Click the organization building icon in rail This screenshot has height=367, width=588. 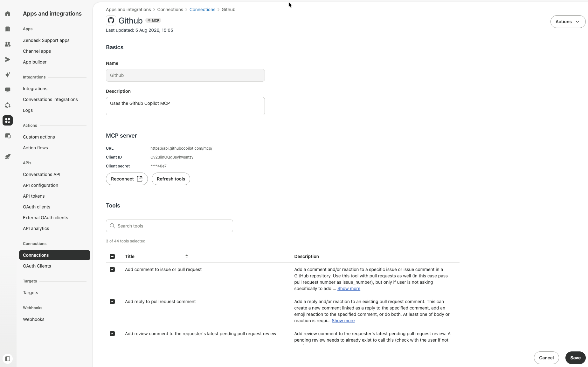[8, 29]
